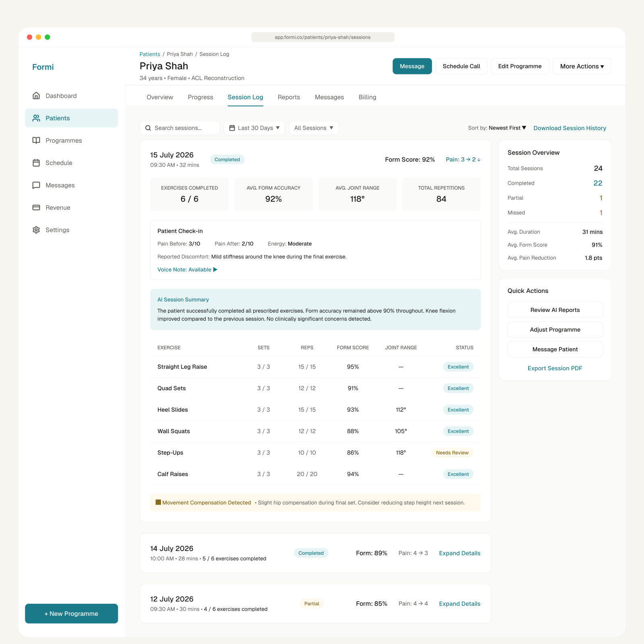Click Export Session PDF link
This screenshot has height=644, width=644.
click(555, 368)
